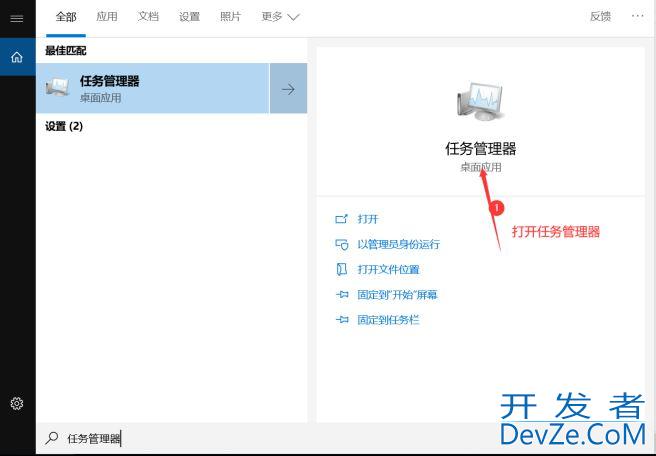Switch to the 照片 tab
The image size is (656, 456).
[x=231, y=17]
